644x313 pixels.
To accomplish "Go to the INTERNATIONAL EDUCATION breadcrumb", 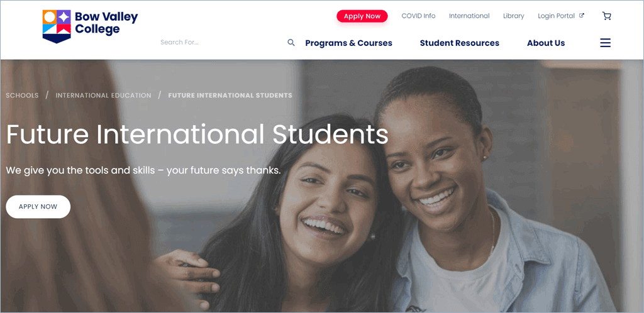I will [x=104, y=95].
